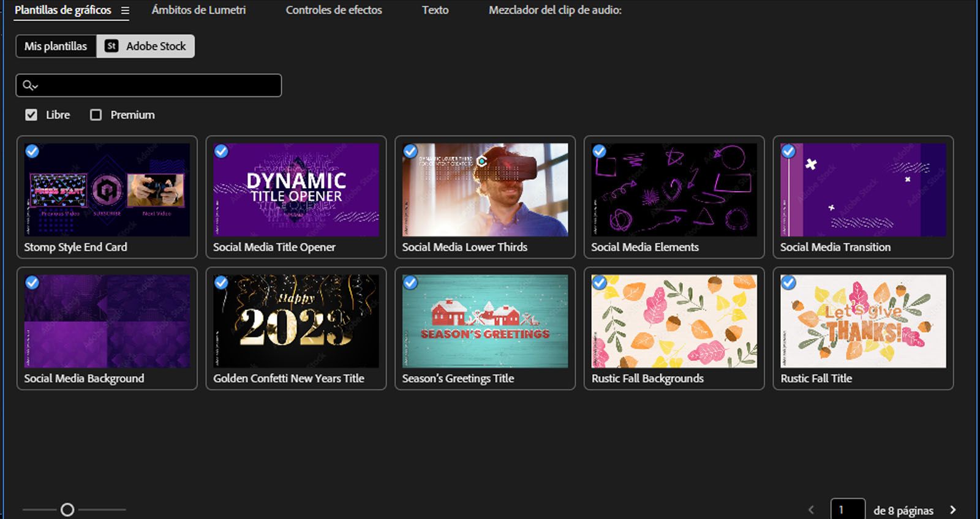Screen dimensions: 980x519
Task: Show the Mis plantillas templates
Action: click(56, 46)
